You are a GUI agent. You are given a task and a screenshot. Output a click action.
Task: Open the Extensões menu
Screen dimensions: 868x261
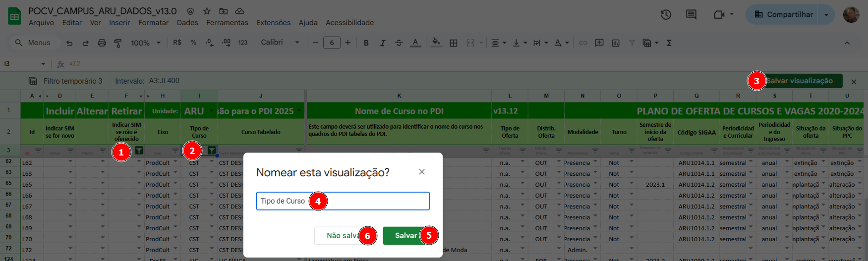[x=273, y=23]
